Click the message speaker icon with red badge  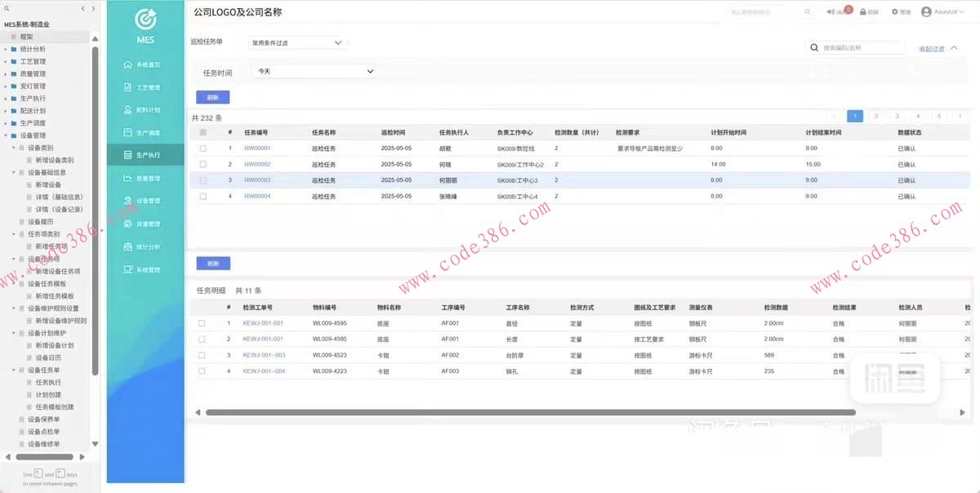point(831,12)
